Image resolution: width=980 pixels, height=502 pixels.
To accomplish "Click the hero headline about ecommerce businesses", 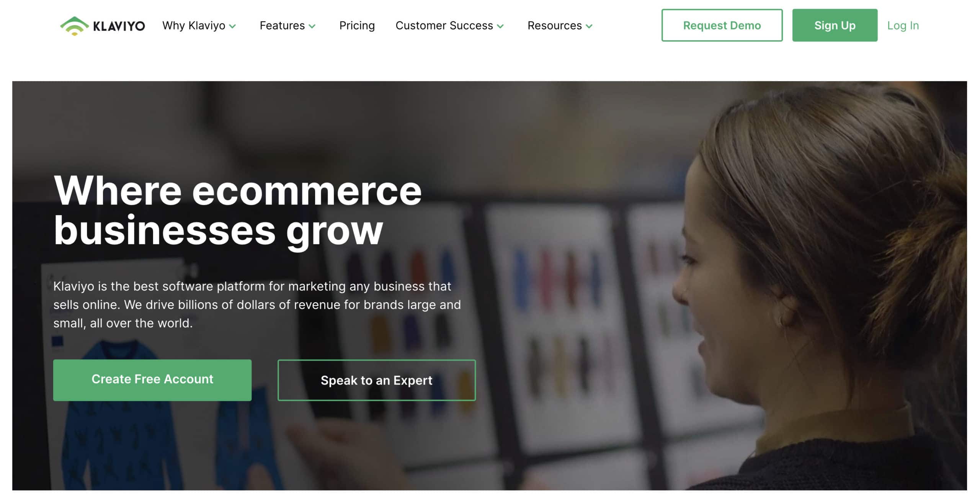I will pos(237,210).
